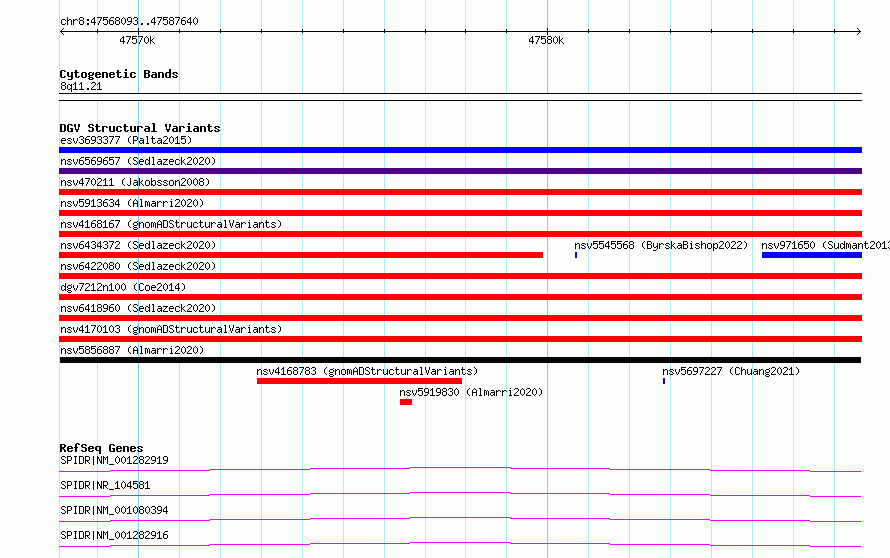Select the blue nsv971650 variant bar

[x=812, y=255]
